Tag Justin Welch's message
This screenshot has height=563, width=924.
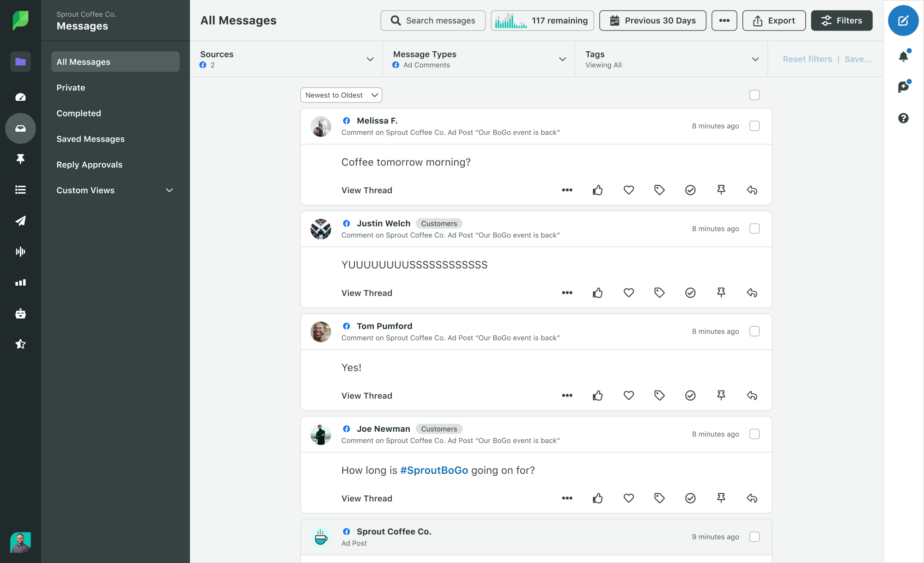(x=659, y=293)
